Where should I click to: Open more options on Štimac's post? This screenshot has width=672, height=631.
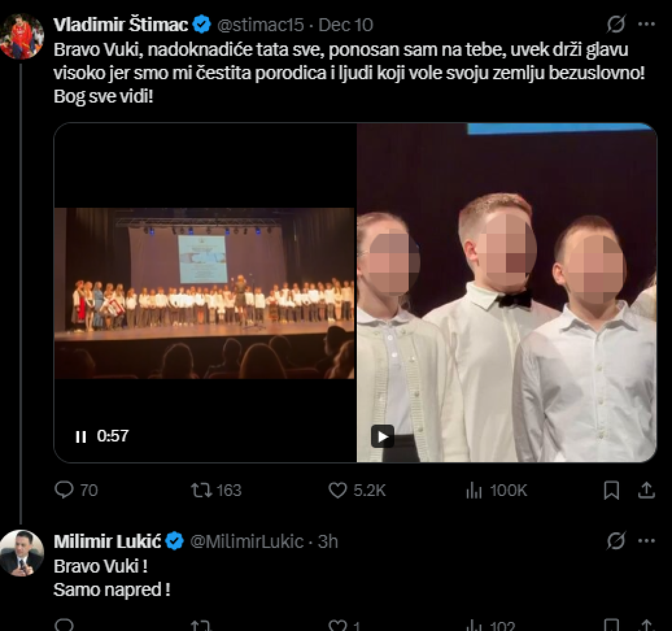click(x=647, y=25)
